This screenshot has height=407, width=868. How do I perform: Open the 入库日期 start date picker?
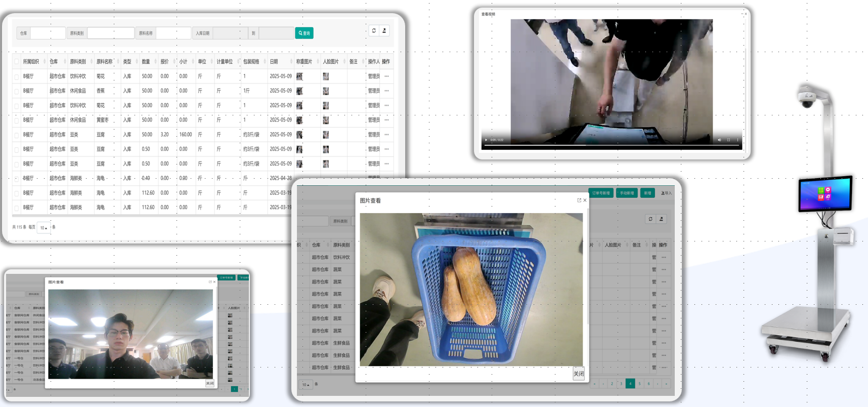(x=230, y=33)
